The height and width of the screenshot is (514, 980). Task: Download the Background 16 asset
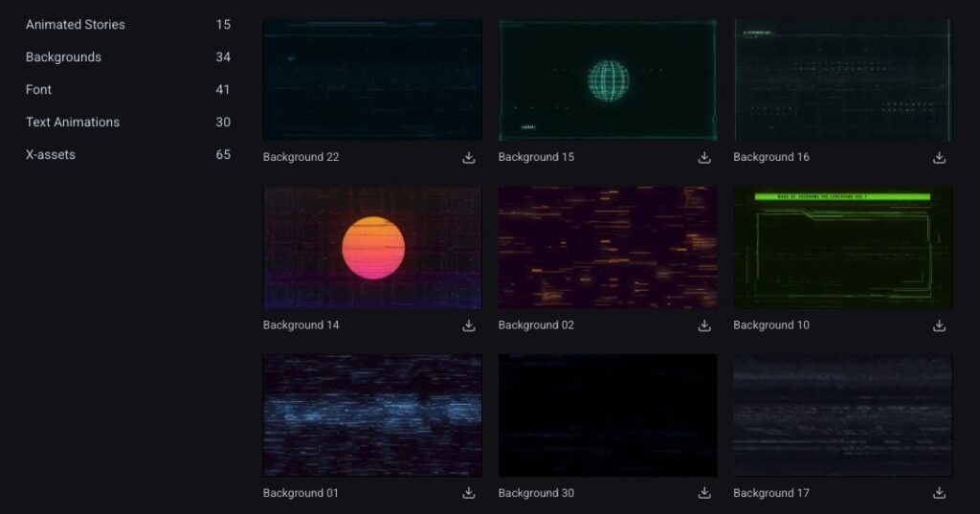[x=940, y=158]
